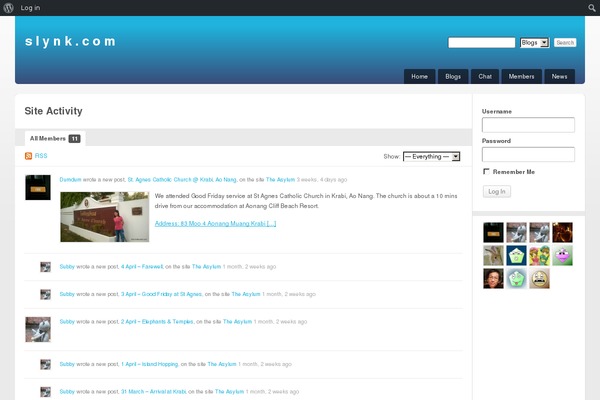Open the cartoon characters member avatar
600x400 pixels.
tap(540, 255)
